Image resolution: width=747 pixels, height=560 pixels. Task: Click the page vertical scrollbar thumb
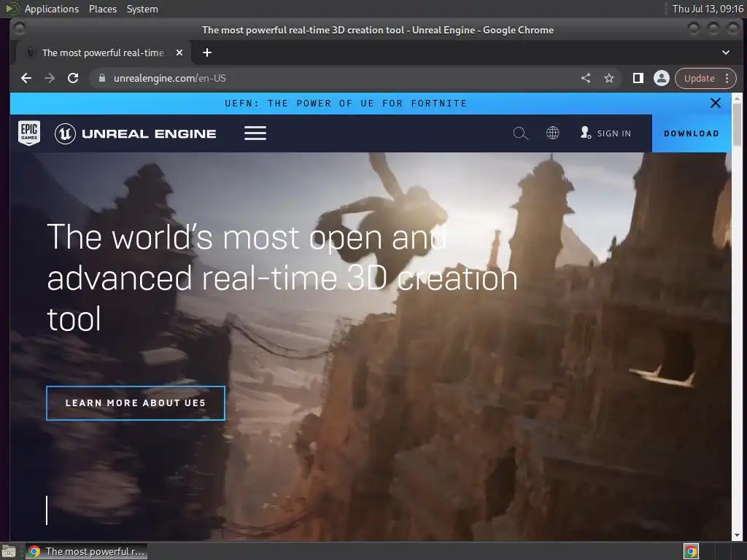[737, 124]
